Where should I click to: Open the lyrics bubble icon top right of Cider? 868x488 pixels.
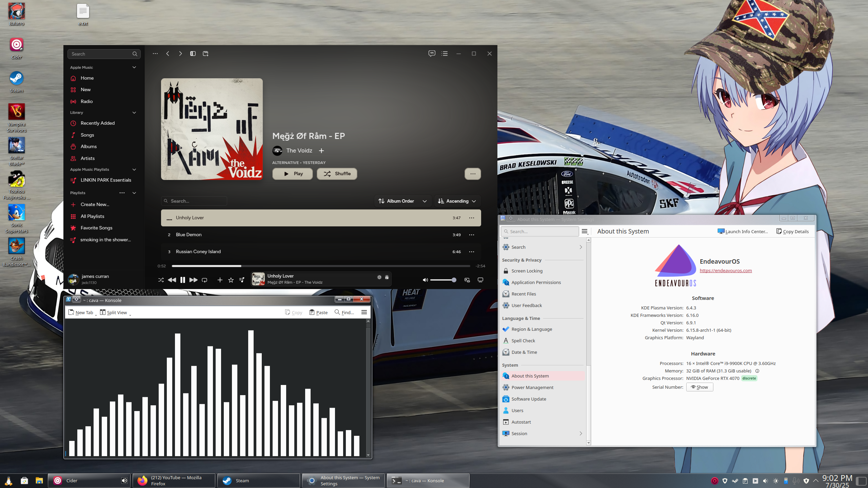(432, 54)
